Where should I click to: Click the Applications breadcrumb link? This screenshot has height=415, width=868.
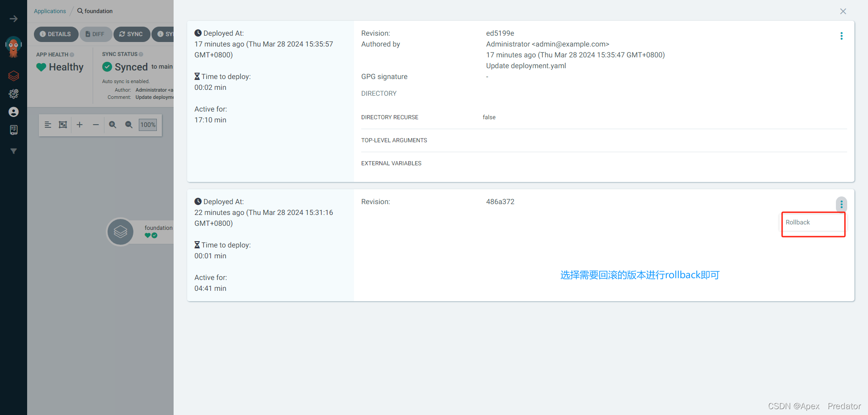[50, 11]
